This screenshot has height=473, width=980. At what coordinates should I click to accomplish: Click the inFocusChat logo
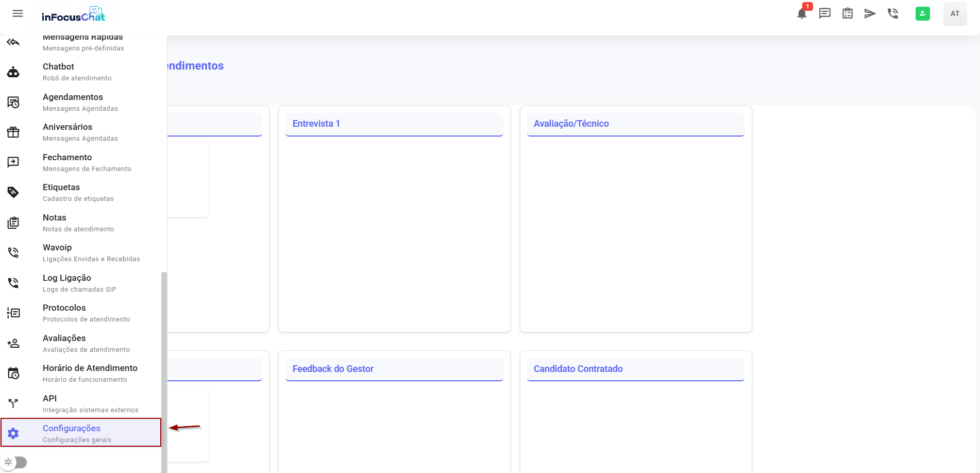(x=73, y=14)
